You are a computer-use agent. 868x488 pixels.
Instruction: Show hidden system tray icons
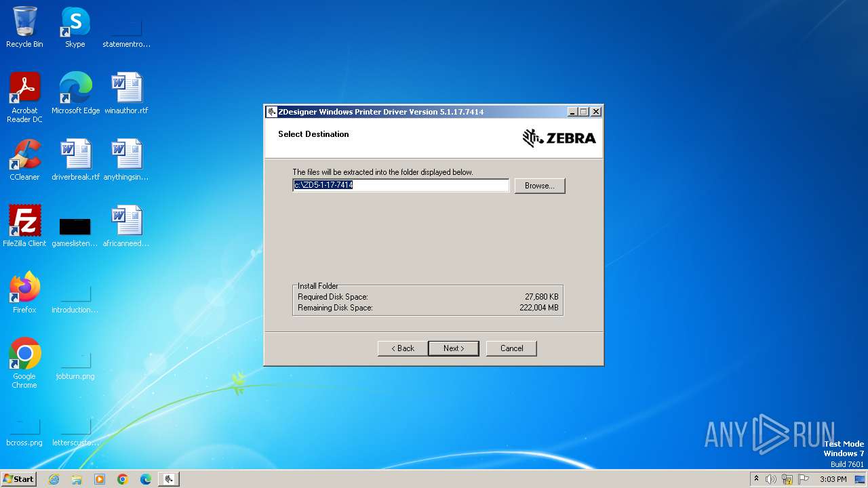click(x=756, y=479)
